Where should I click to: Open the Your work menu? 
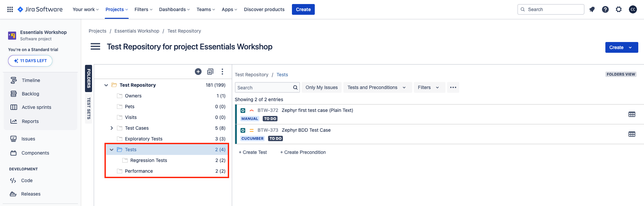[86, 9]
